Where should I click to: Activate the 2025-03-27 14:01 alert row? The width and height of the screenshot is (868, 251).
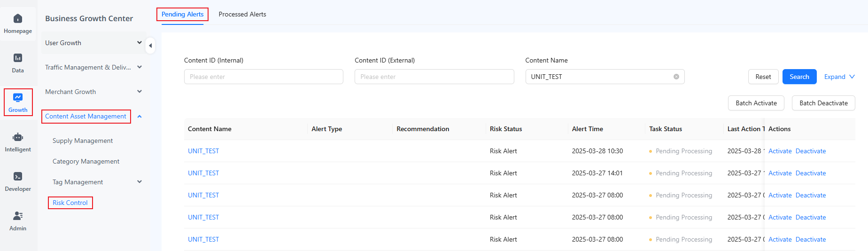tap(780, 173)
